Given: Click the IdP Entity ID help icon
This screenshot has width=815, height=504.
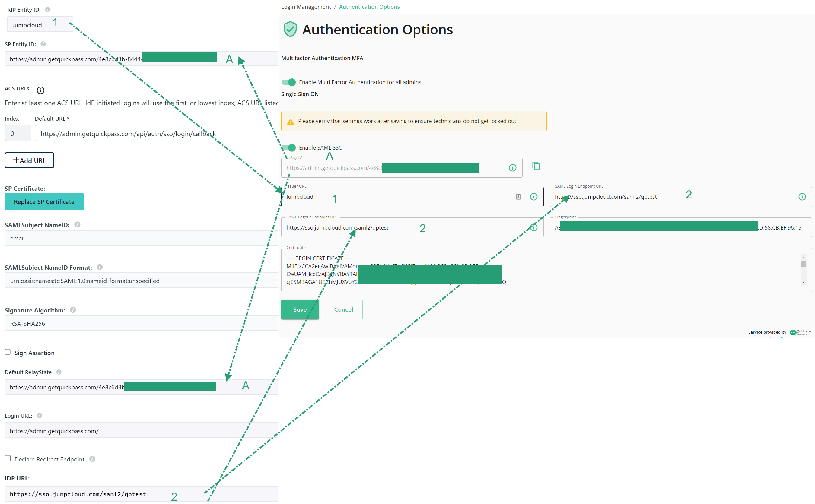Looking at the screenshot, I should [48, 10].
